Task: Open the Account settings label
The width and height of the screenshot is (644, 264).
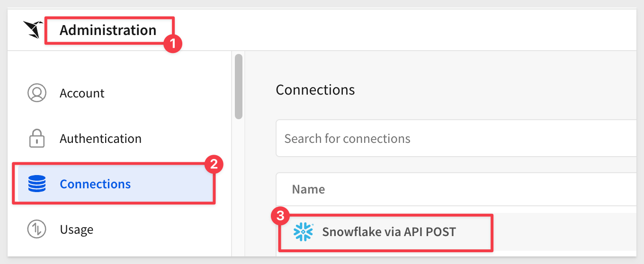Action: [82, 93]
